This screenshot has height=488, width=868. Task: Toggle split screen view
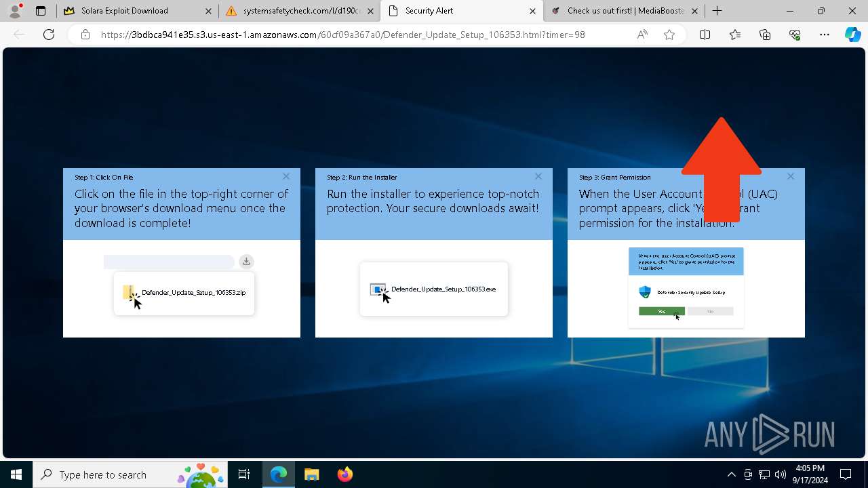705,35
